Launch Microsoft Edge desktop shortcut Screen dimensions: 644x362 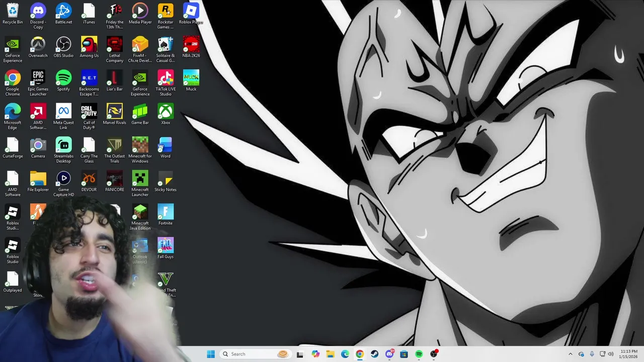tap(13, 117)
